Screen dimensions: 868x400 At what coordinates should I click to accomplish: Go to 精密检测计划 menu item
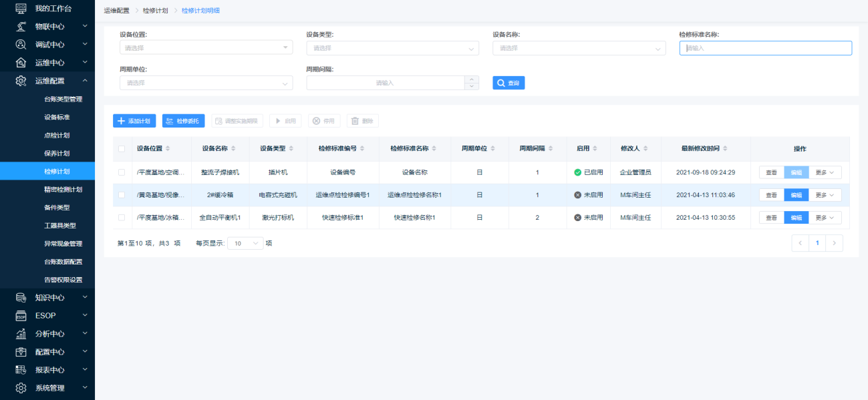coord(63,189)
